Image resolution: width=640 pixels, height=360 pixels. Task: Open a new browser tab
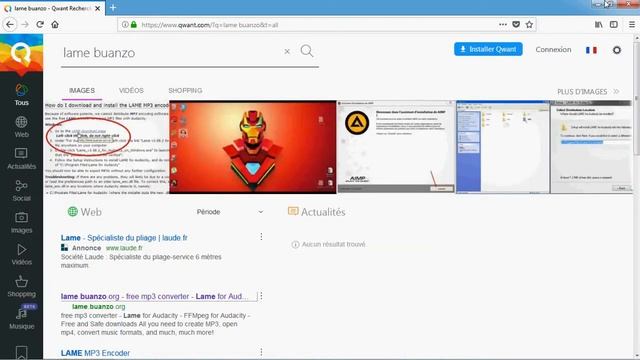[x=113, y=7]
